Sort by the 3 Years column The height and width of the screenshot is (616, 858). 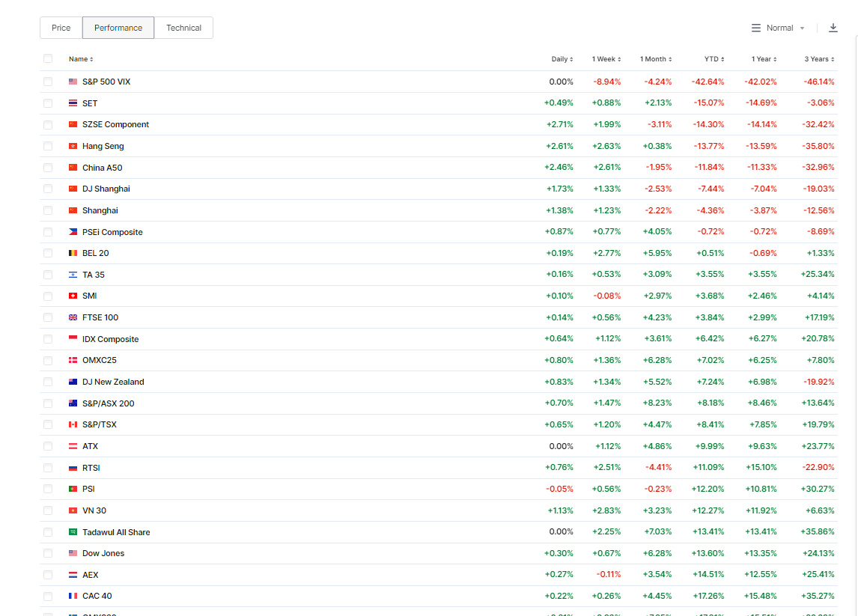point(819,59)
